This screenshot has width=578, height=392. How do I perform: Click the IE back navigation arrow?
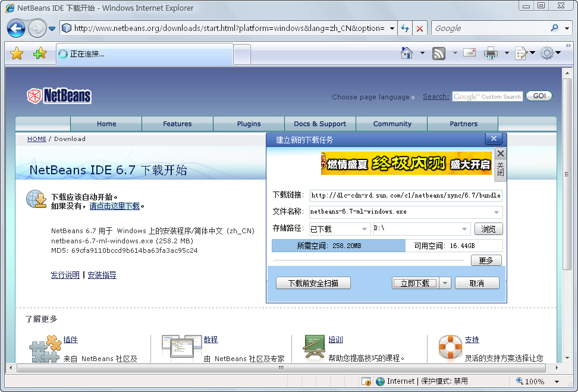click(x=16, y=28)
